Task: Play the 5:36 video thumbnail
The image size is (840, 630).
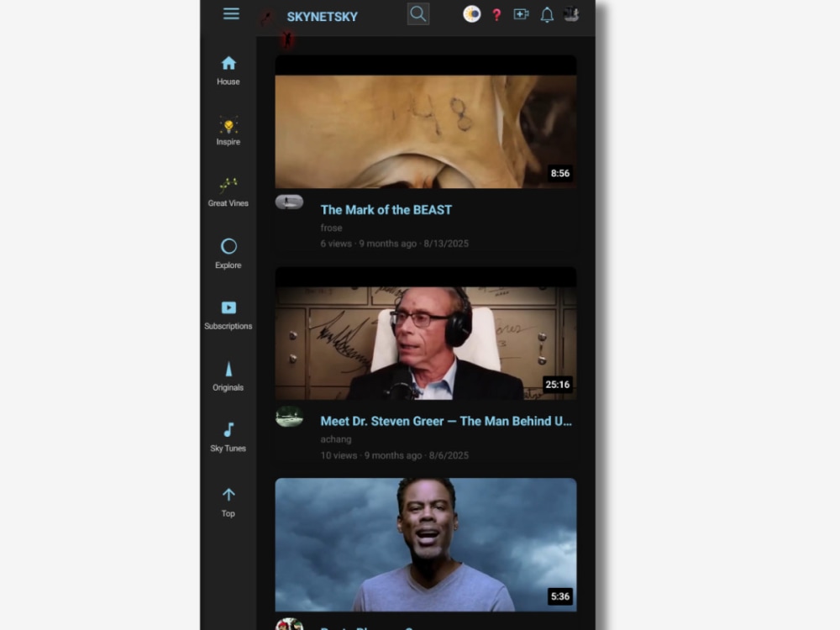Action: click(x=426, y=545)
